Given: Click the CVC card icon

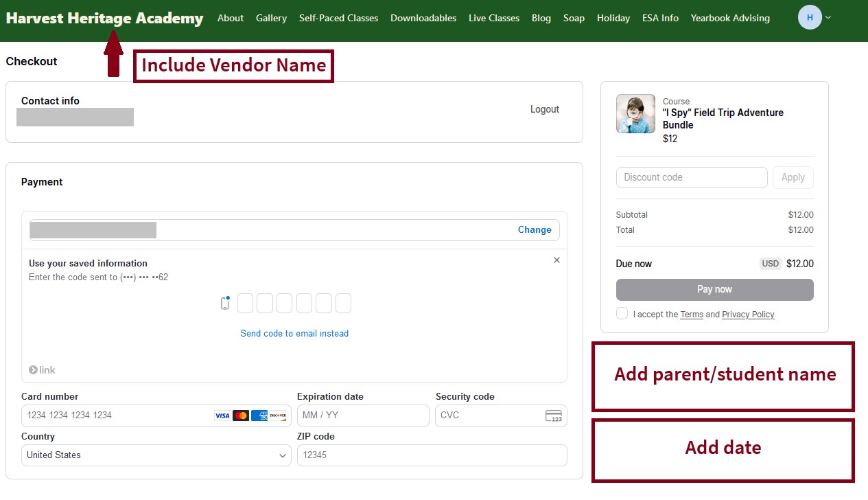Looking at the screenshot, I should click(x=553, y=416).
